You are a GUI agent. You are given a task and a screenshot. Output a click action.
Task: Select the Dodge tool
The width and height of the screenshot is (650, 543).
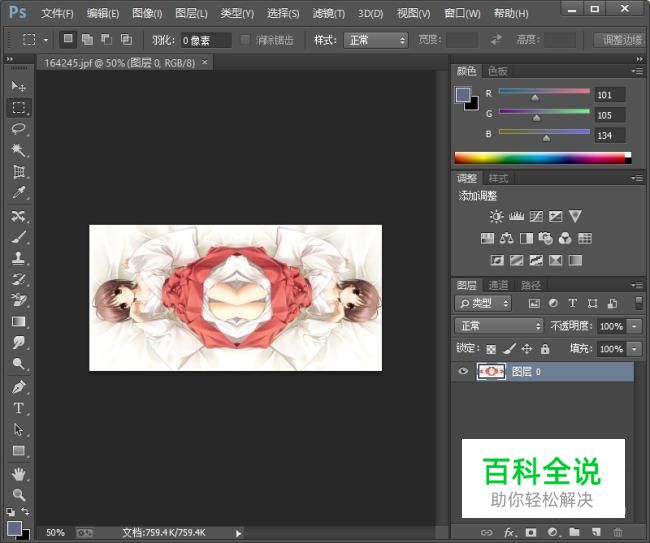18,364
